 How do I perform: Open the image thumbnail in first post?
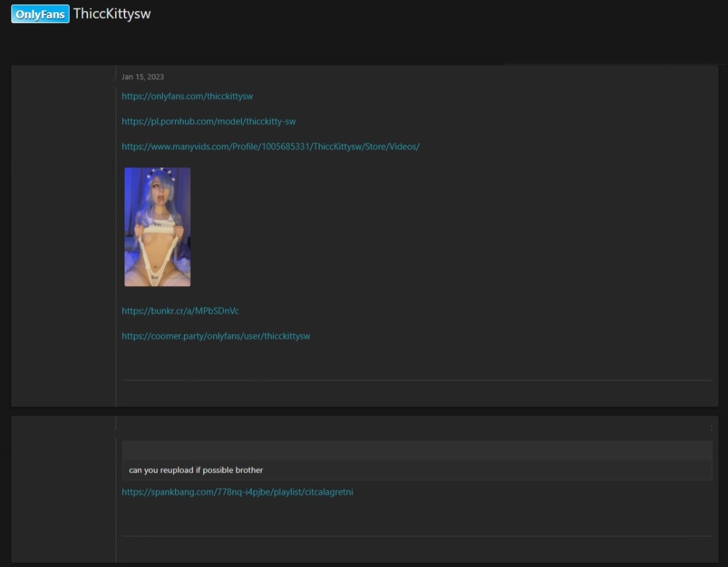point(157,227)
